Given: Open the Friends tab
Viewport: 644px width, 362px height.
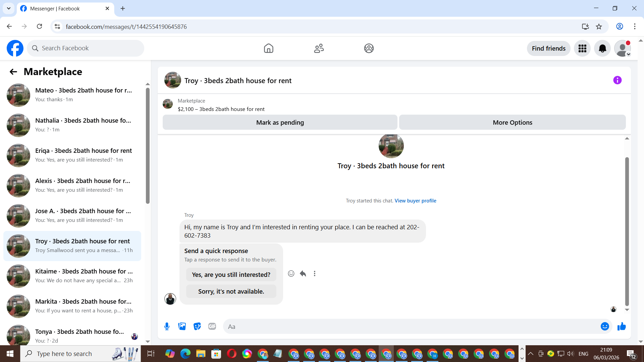Looking at the screenshot, I should coord(319,49).
